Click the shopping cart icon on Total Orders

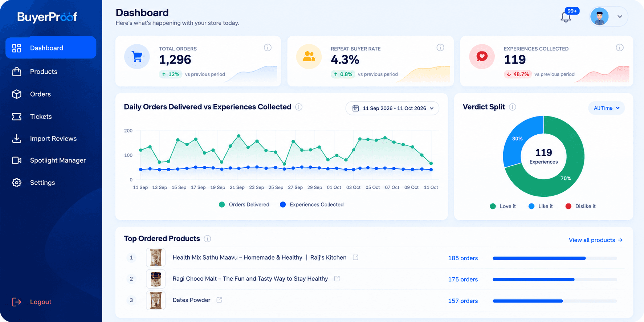tap(137, 57)
